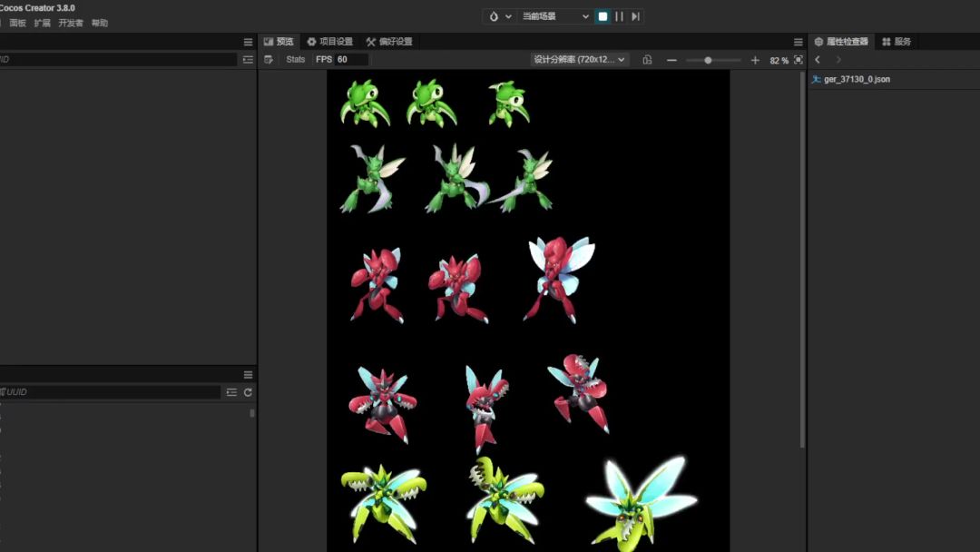Switch to the 属性检查器 tab

click(x=841, y=41)
